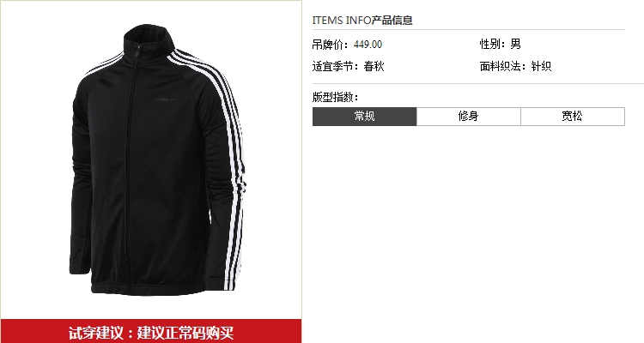Click the 性别 label
Screen dimensions: 644x343
pyautogui.click(x=490, y=44)
